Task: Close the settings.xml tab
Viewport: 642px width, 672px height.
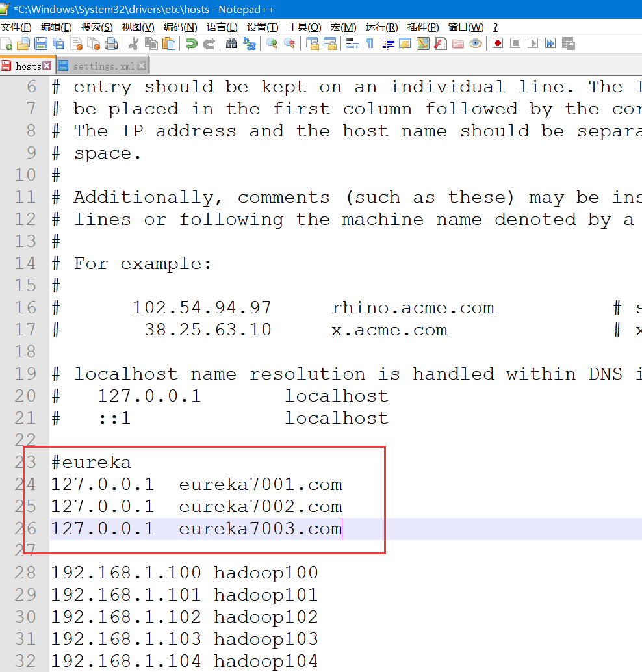Action: pos(142,66)
